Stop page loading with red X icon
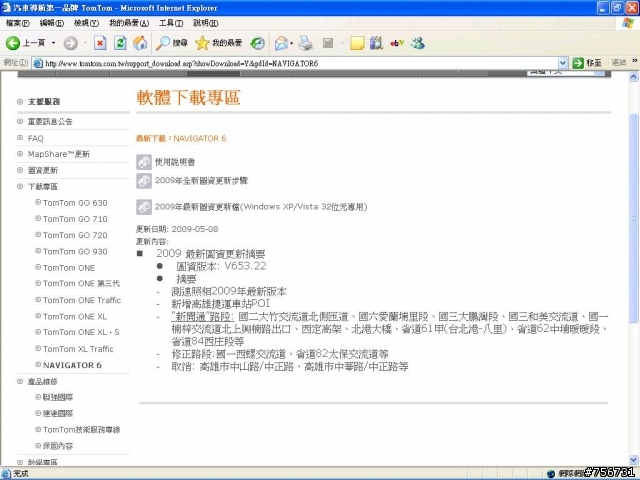 click(x=100, y=43)
